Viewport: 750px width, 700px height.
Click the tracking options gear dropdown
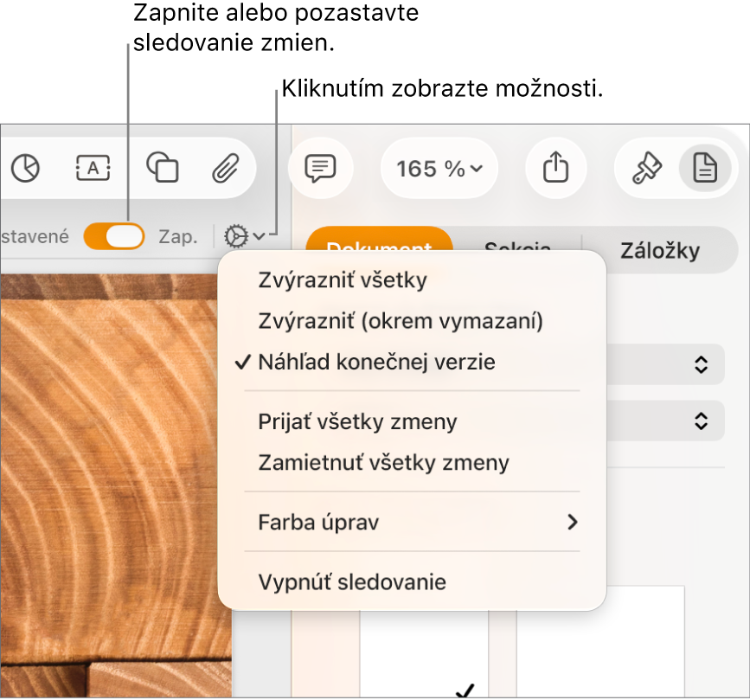pos(244,236)
